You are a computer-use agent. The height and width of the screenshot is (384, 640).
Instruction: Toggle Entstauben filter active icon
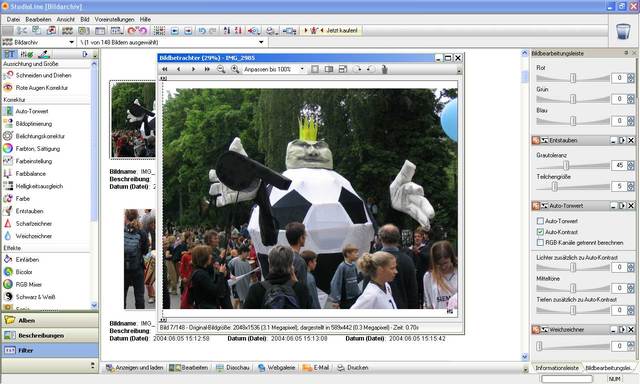[x=536, y=140]
